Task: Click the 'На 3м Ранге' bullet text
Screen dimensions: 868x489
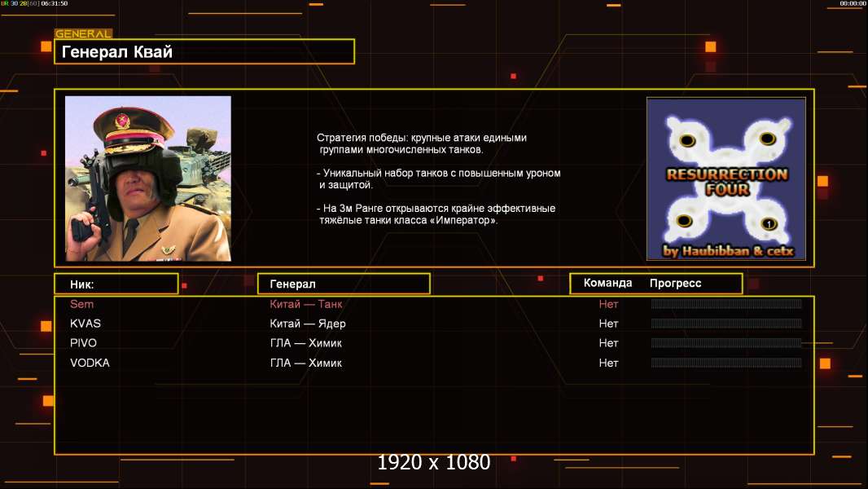Action: pyautogui.click(x=436, y=214)
